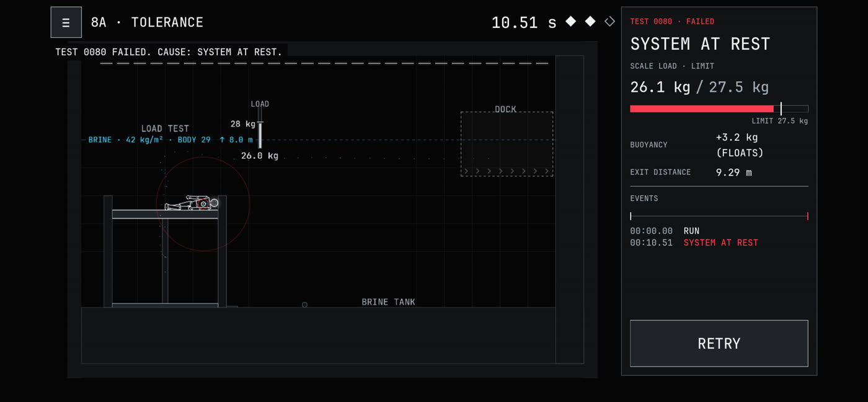Screen dimensions: 868x402
Task: Click the LOAD TEST label
Action: (165, 128)
